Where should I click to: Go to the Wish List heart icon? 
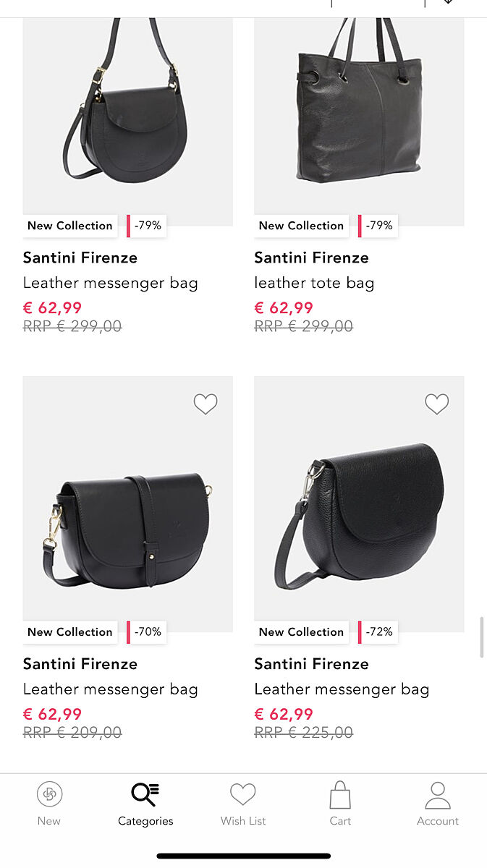click(x=243, y=795)
